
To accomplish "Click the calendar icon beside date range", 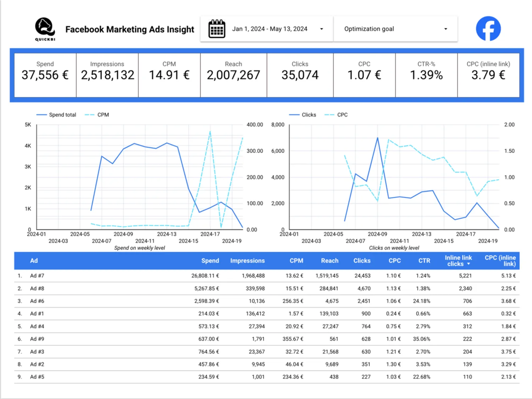I will 217,29.
